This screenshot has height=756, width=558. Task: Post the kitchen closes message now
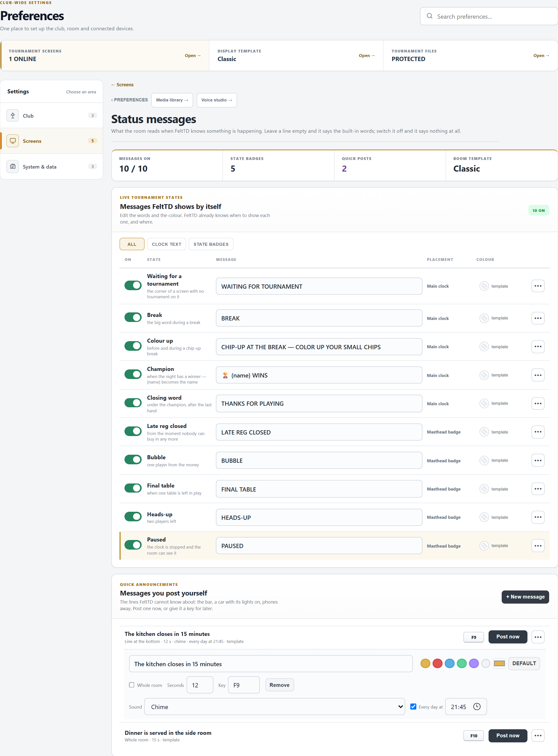[508, 637]
